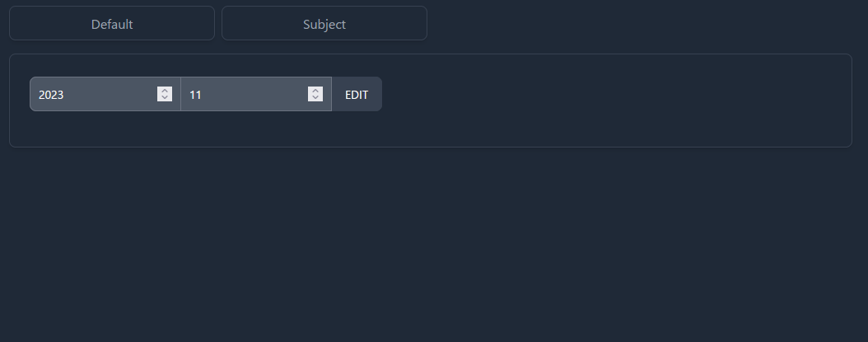Place cursor in the 2023 year input
The image size is (868, 342).
click(x=92, y=95)
